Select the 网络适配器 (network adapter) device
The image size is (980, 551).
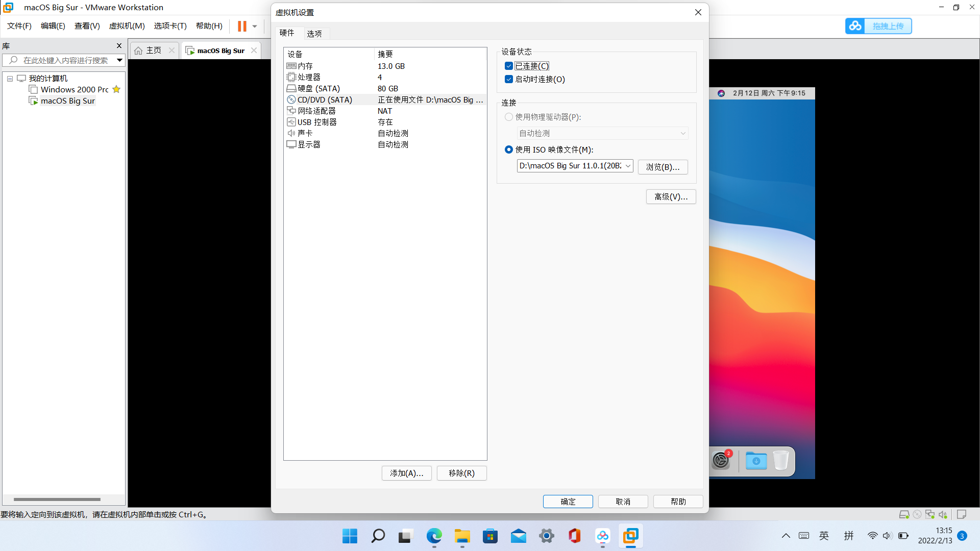(x=315, y=111)
